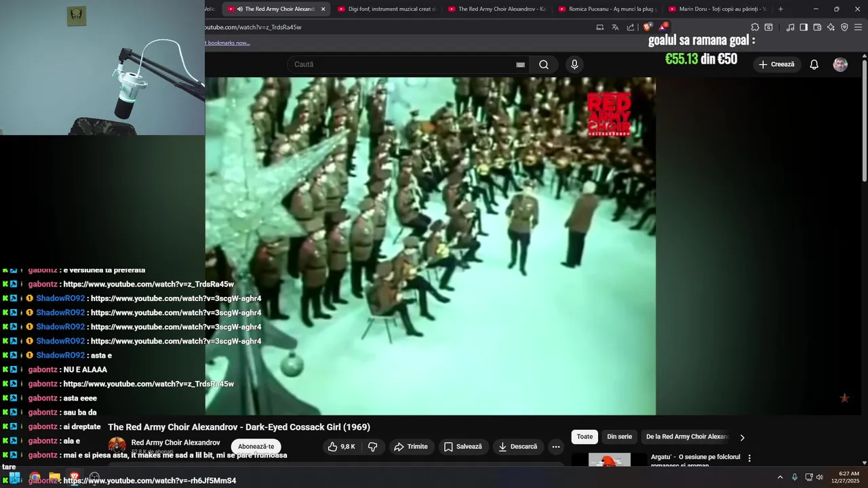The image size is (868, 488).
Task: Click the Brave Shields lion icon
Action: (647, 27)
